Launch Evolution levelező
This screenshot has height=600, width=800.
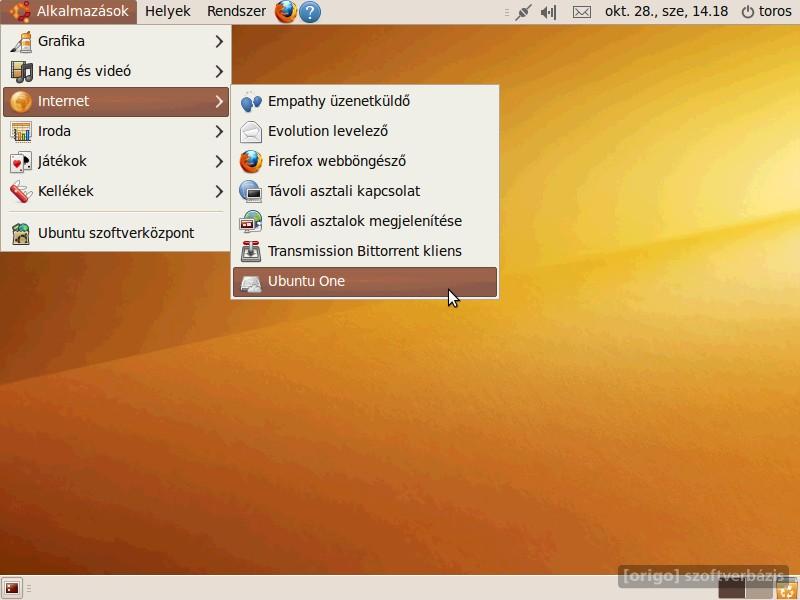(x=365, y=132)
